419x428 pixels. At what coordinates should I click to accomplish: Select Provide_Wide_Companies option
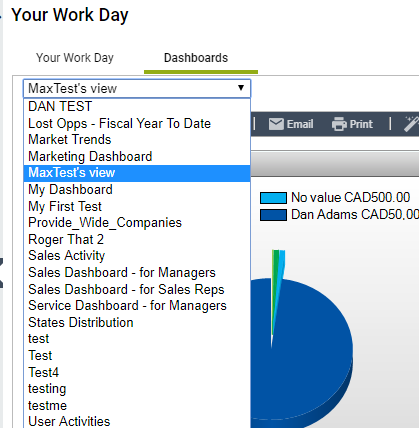click(137, 223)
